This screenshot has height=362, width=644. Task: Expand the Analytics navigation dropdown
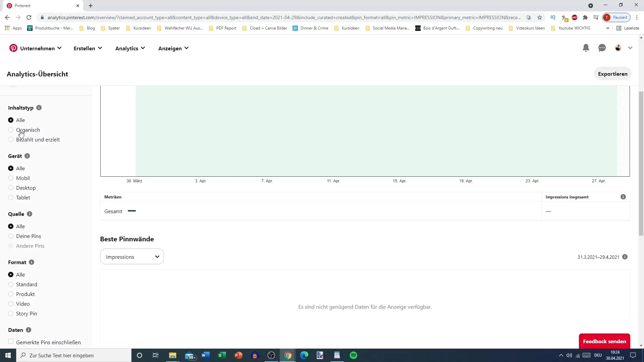[x=130, y=48]
